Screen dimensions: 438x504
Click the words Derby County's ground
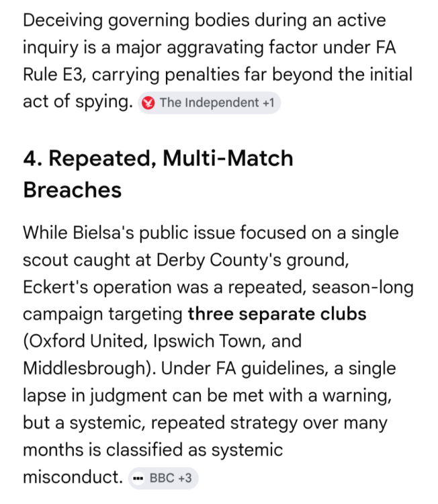pyautogui.click(x=253, y=260)
